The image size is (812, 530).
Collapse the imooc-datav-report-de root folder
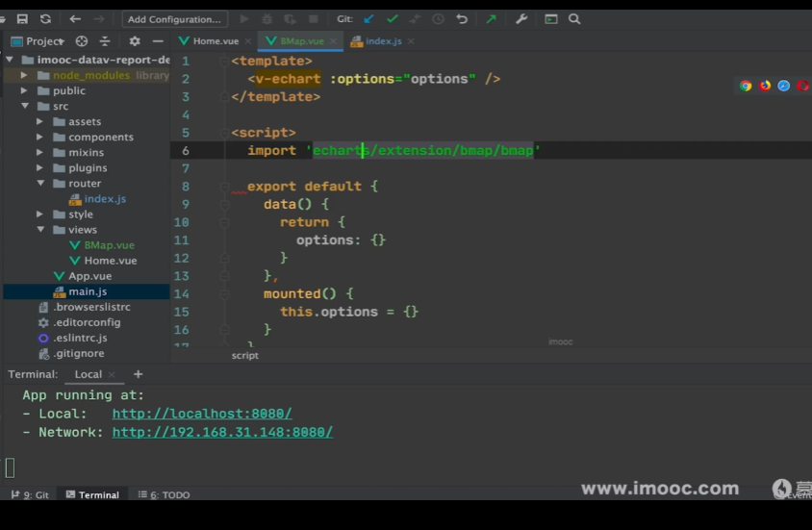click(10, 60)
